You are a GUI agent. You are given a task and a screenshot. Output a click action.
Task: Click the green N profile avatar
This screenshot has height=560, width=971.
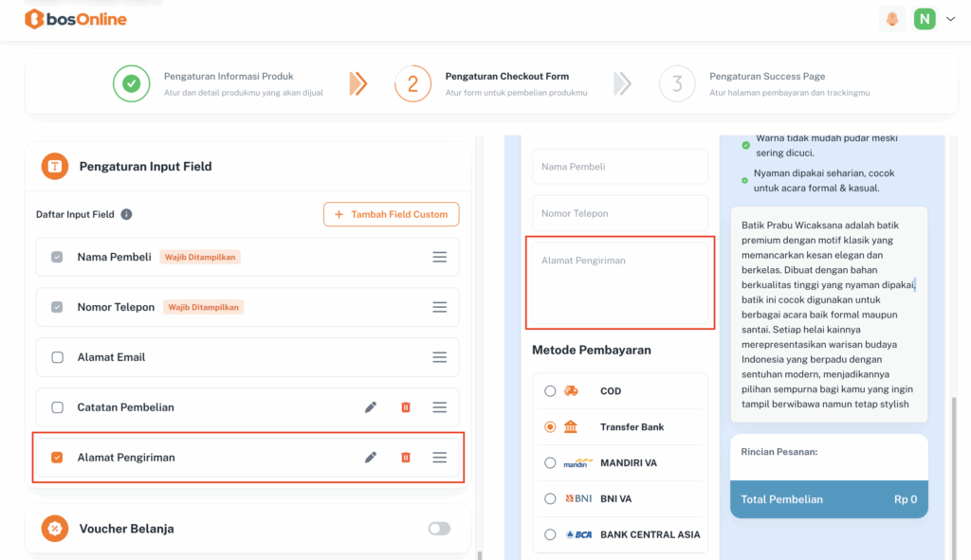click(x=924, y=19)
